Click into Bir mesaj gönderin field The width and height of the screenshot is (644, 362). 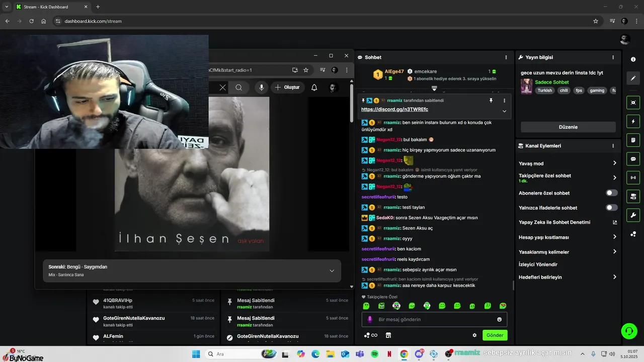[x=435, y=319]
